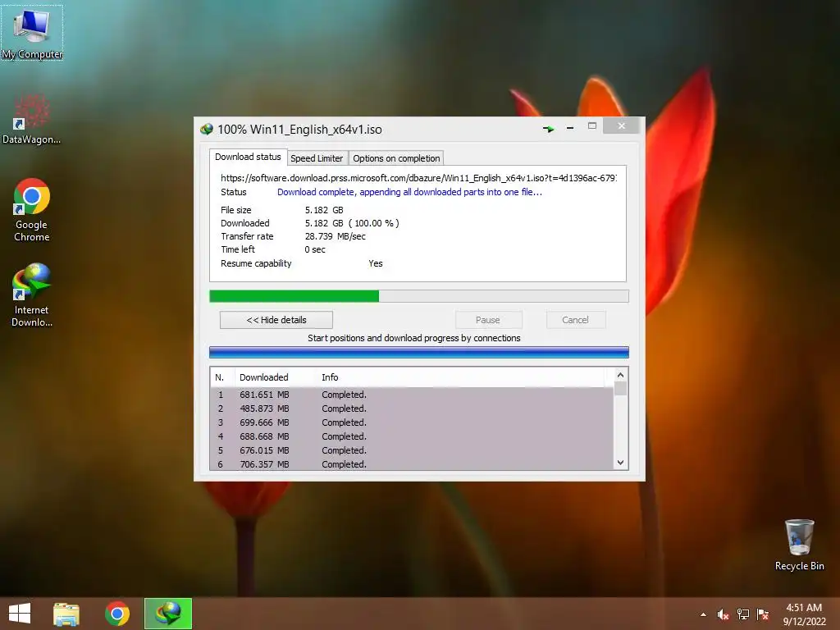This screenshot has height=630, width=840.
Task: Click the Cancel button
Action: (576, 320)
